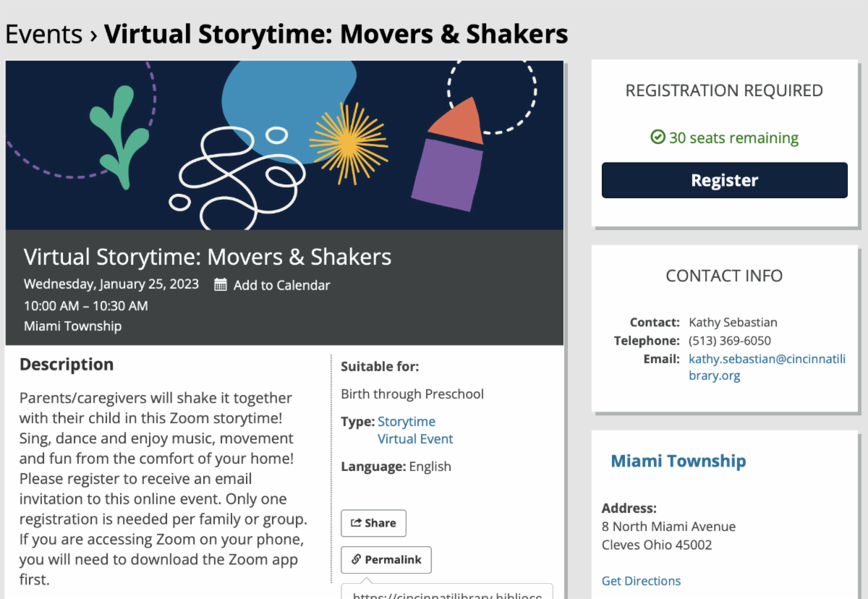Click the permalink URL text field
The height and width of the screenshot is (599, 868).
pyautogui.click(x=446, y=592)
